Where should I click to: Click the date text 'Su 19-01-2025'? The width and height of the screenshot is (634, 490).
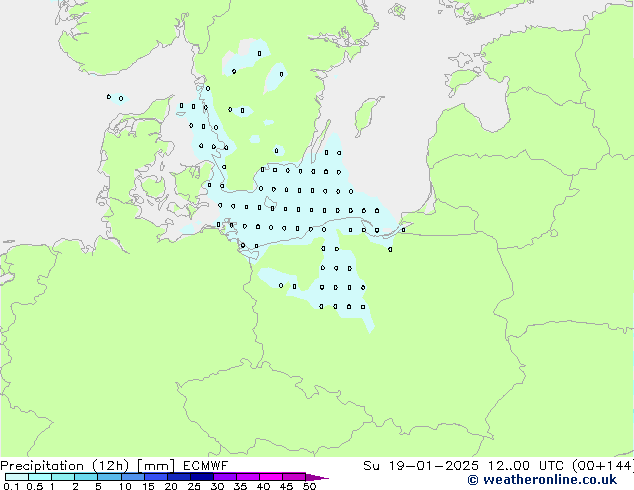click(421, 466)
